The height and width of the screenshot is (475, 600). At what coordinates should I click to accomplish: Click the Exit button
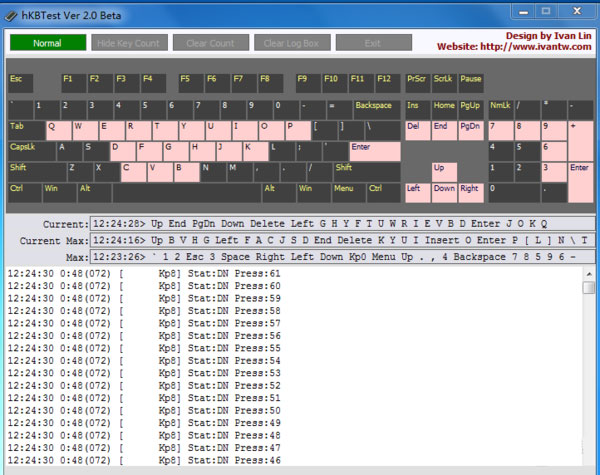point(373,43)
